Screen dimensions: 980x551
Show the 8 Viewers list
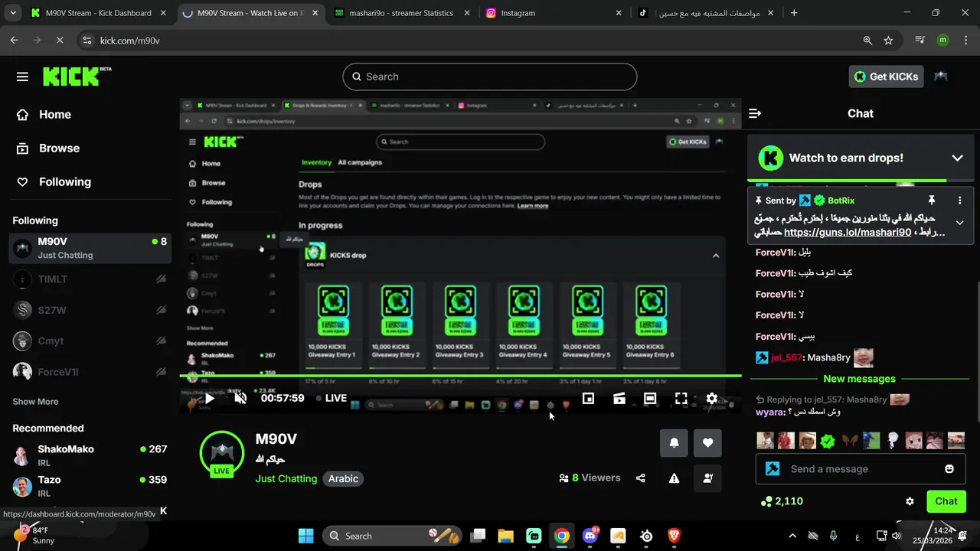(x=590, y=478)
